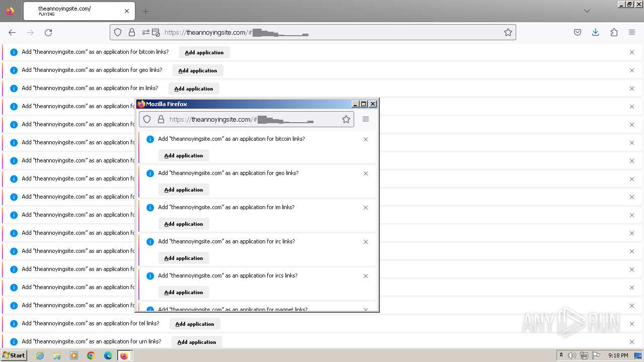Image resolution: width=644 pixels, height=362 pixels.
Task: Click the popup window address field
Action: [247, 119]
